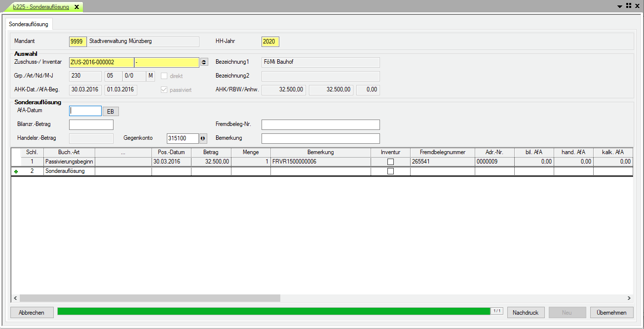This screenshot has height=329, width=644.
Task: Click the lookup icon beside Zuschuss-/Inventar field
Action: pyautogui.click(x=204, y=62)
